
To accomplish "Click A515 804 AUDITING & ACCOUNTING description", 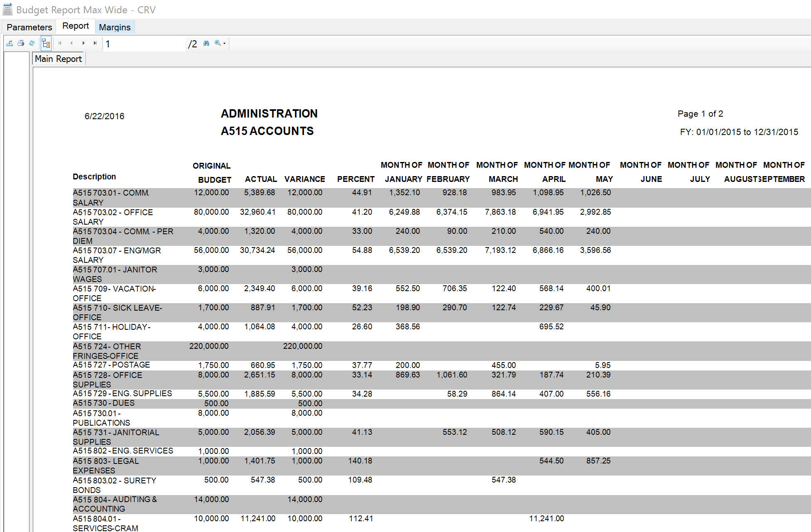I will pyautogui.click(x=115, y=504).
